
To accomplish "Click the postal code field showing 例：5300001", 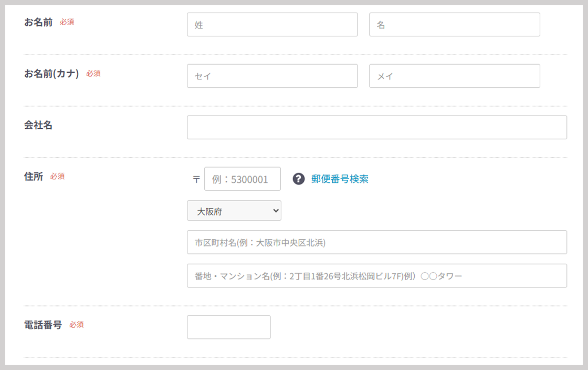I will pyautogui.click(x=242, y=179).
